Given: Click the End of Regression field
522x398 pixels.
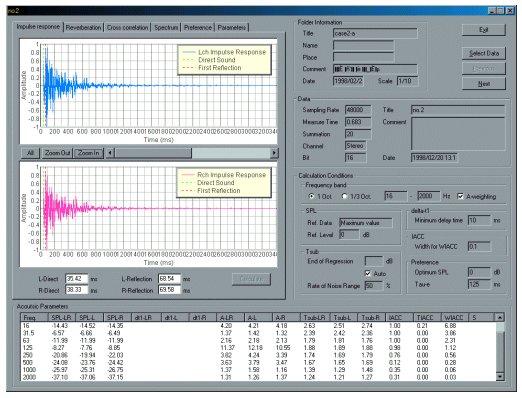Looking at the screenshot, I should coord(374,261).
